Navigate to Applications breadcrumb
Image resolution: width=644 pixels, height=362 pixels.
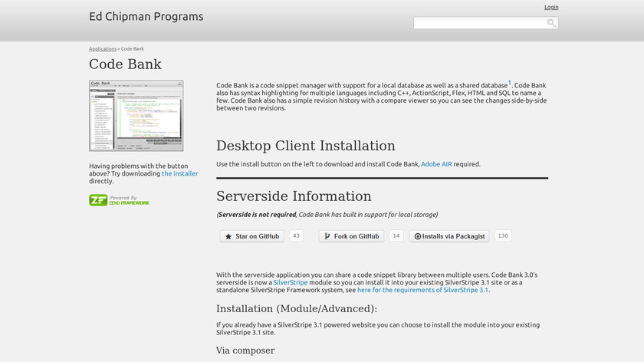click(x=102, y=48)
